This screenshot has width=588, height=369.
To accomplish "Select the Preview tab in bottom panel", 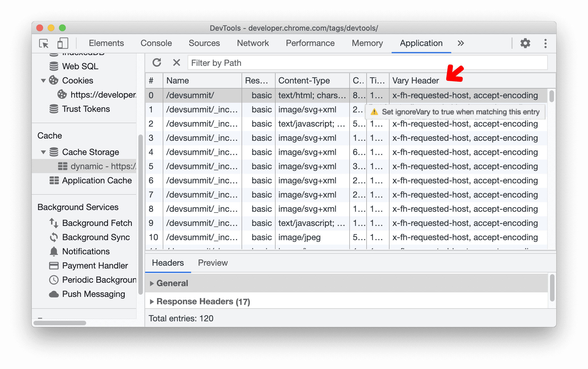I will (x=212, y=263).
